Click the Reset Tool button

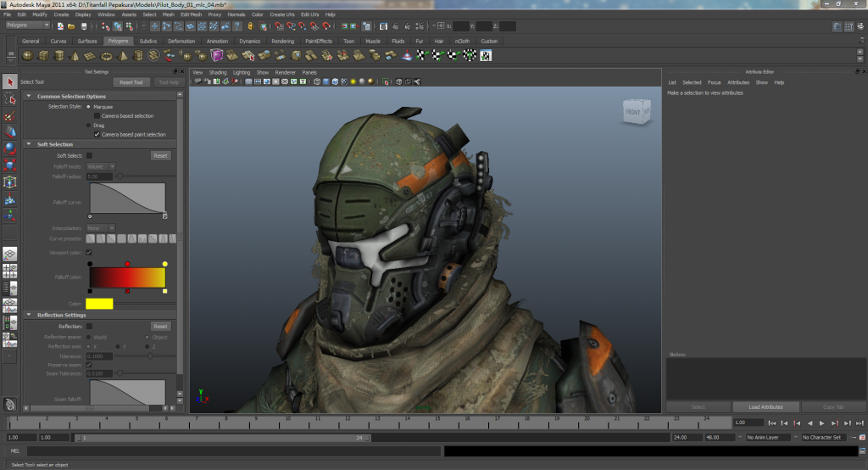point(131,82)
